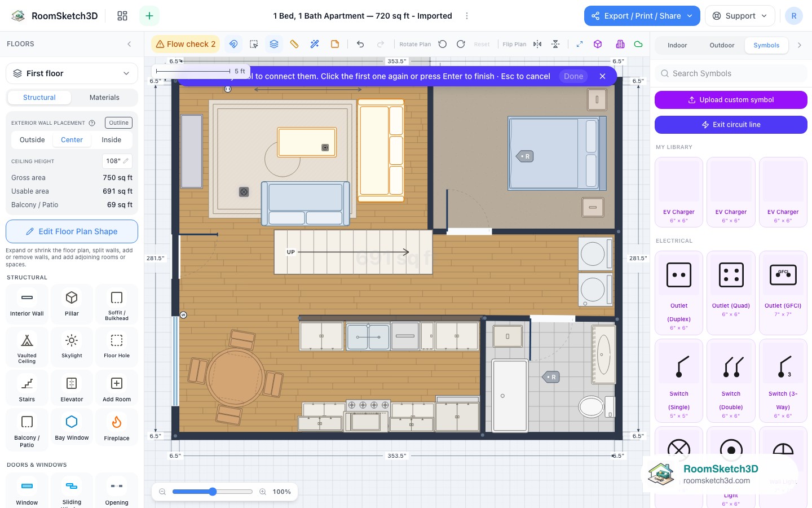The width and height of the screenshot is (812, 508).
Task: Add an Interior Wall
Action: click(x=27, y=304)
